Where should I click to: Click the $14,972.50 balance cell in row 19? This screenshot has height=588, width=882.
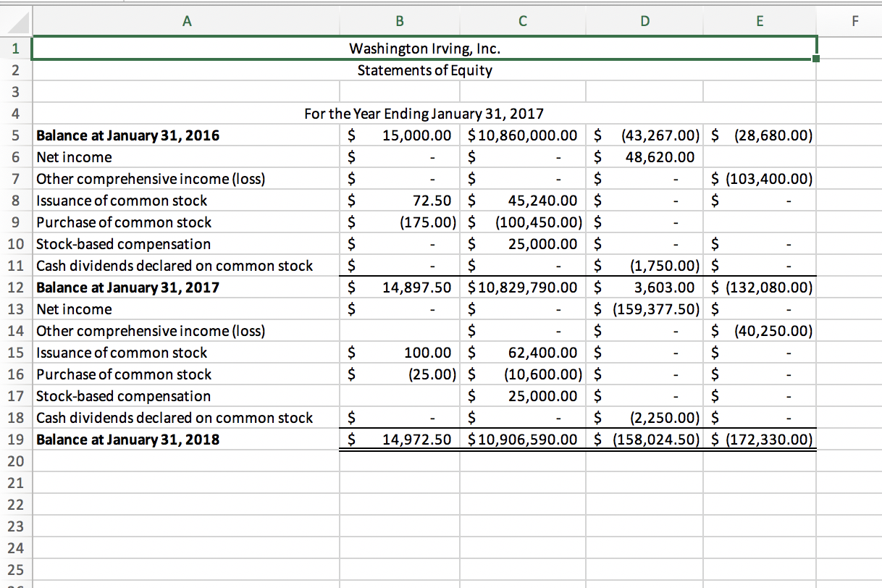(x=399, y=440)
